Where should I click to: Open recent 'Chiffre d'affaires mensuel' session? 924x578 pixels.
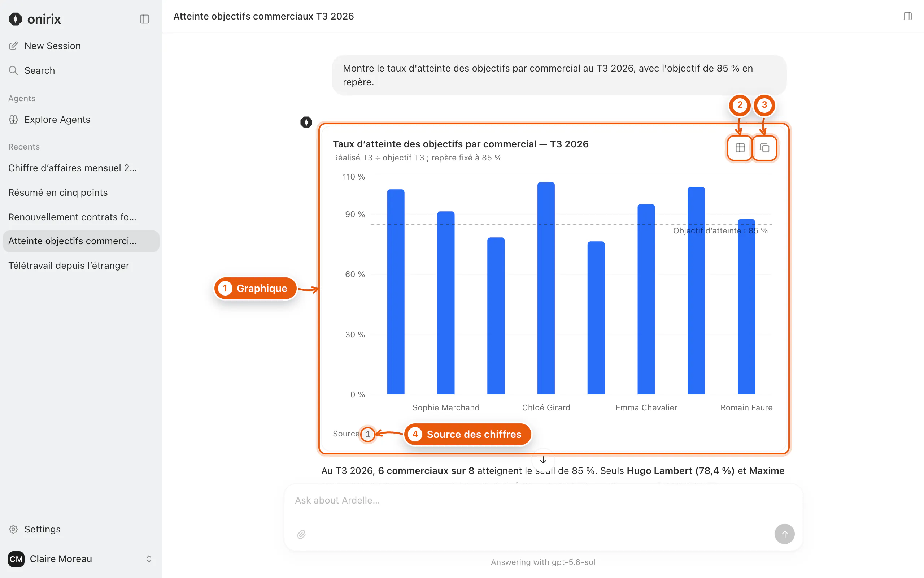[80, 168]
